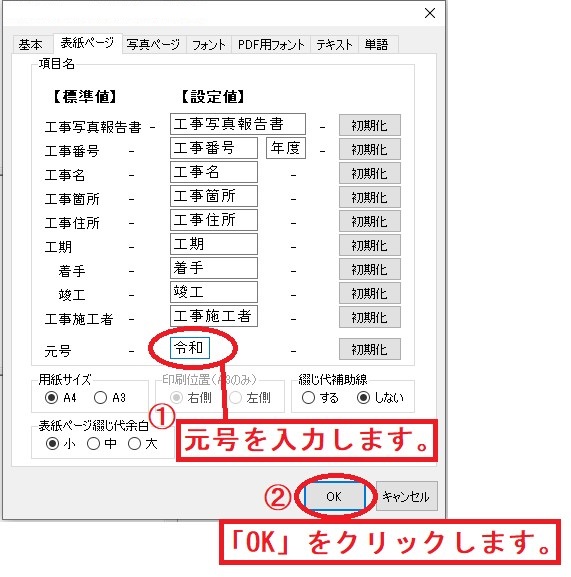
Task: Open the テキスト tab
Action: 334,45
